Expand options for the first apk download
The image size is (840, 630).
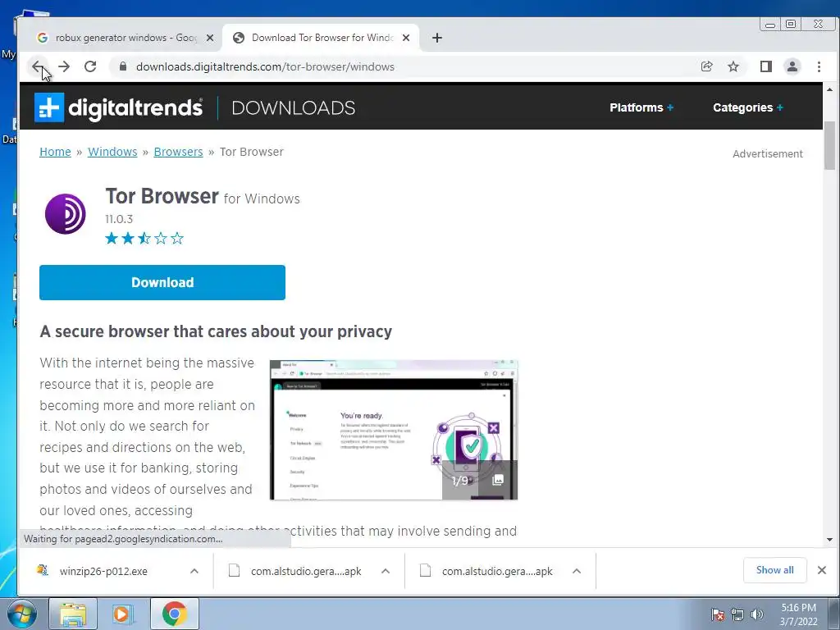(386, 572)
